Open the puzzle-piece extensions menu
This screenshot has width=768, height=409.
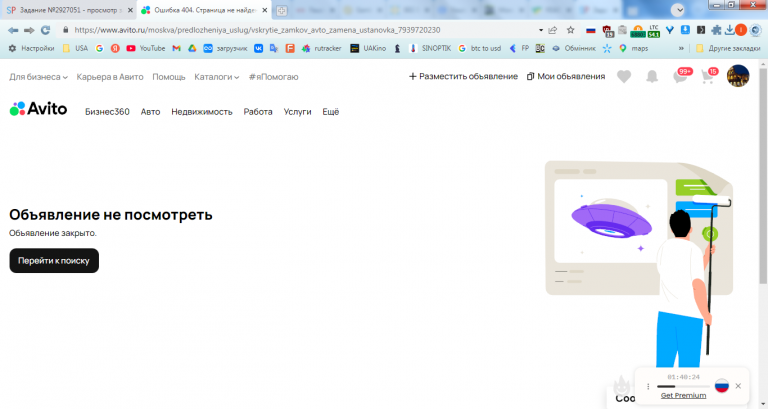click(716, 30)
